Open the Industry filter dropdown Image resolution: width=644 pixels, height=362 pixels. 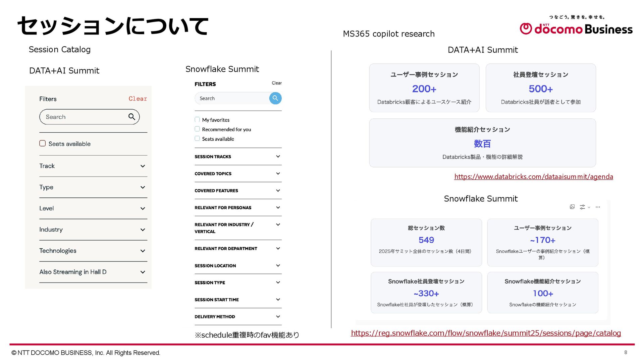click(93, 229)
